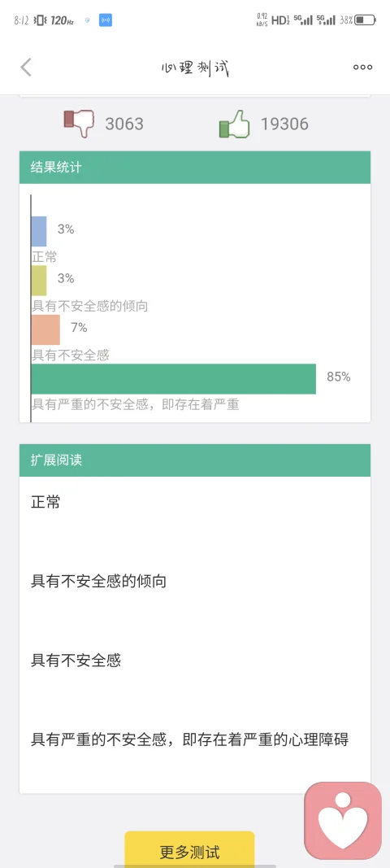Tap the blue broadcast icon in status bar
Viewport: 390px width, 868px height.
106,20
